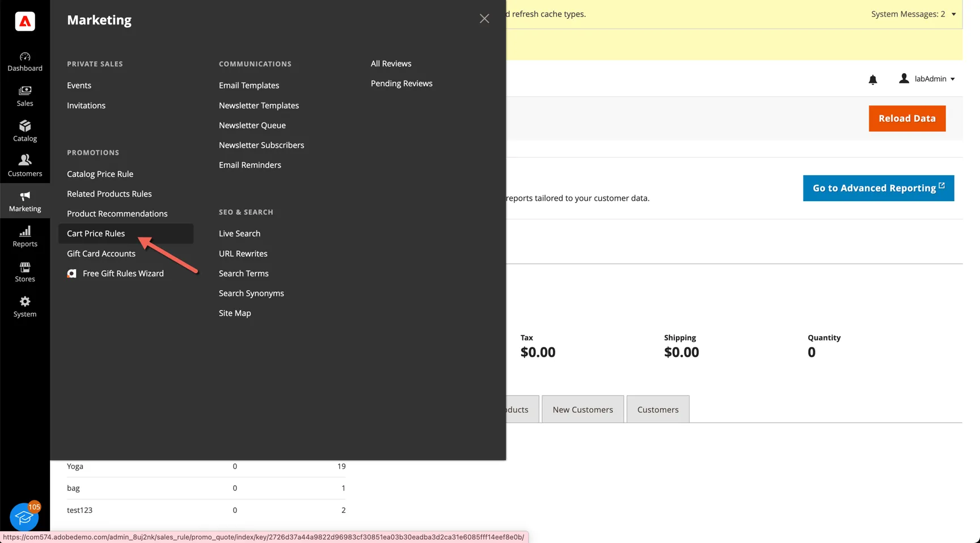
Task: Select the Marketing megaphone icon
Action: (25, 197)
